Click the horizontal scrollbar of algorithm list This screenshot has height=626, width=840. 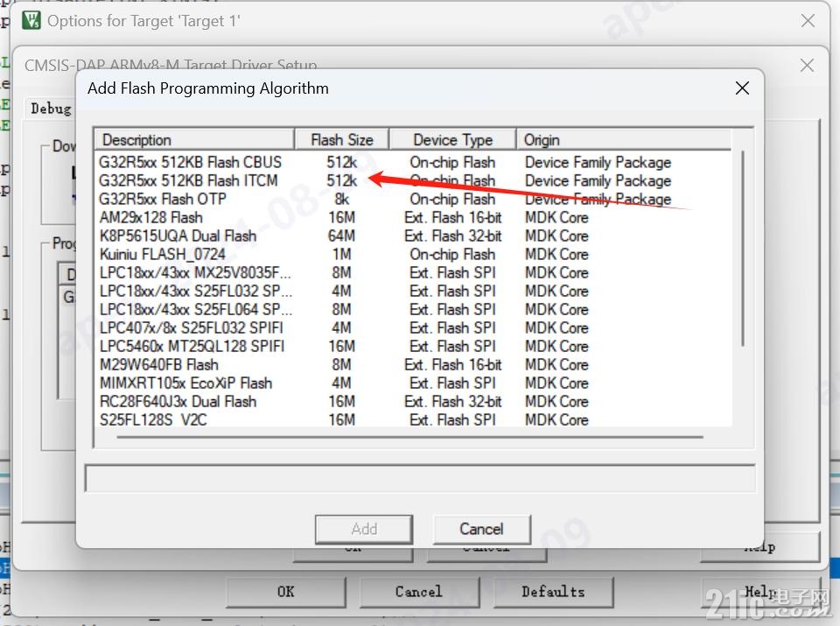[x=409, y=438]
